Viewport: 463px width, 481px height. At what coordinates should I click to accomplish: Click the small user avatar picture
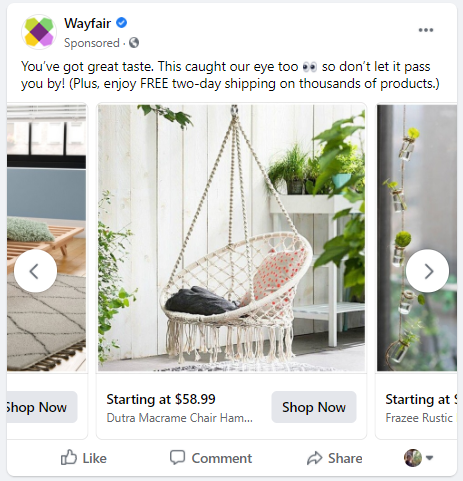click(x=413, y=458)
